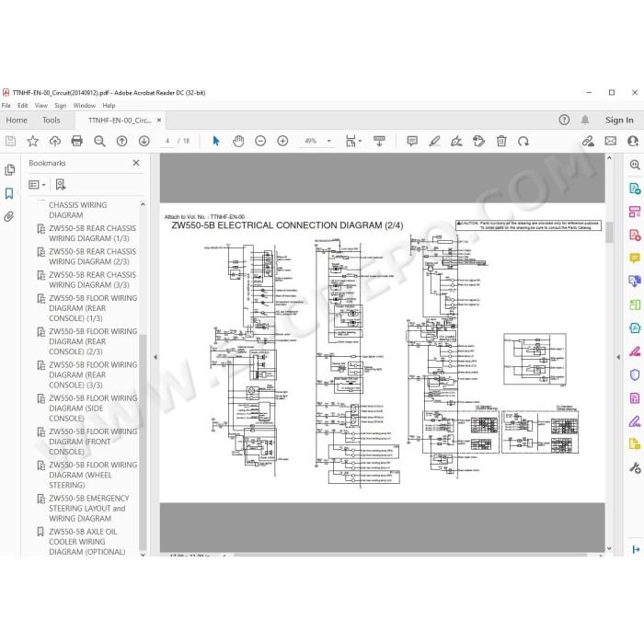Close the TTNHF-EN-00_Circ document tab
The height and width of the screenshot is (644, 644).
click(159, 121)
